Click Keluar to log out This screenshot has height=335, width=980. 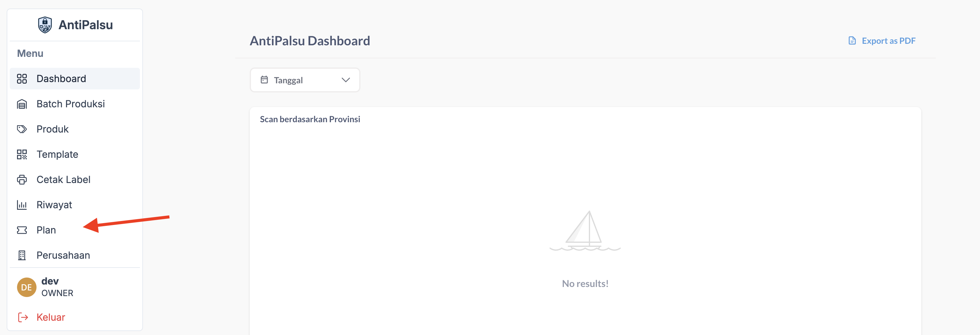[50, 317]
